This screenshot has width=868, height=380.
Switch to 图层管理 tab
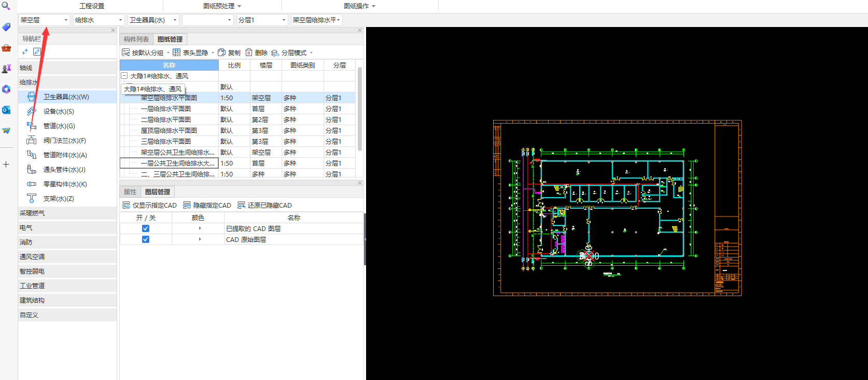(158, 192)
